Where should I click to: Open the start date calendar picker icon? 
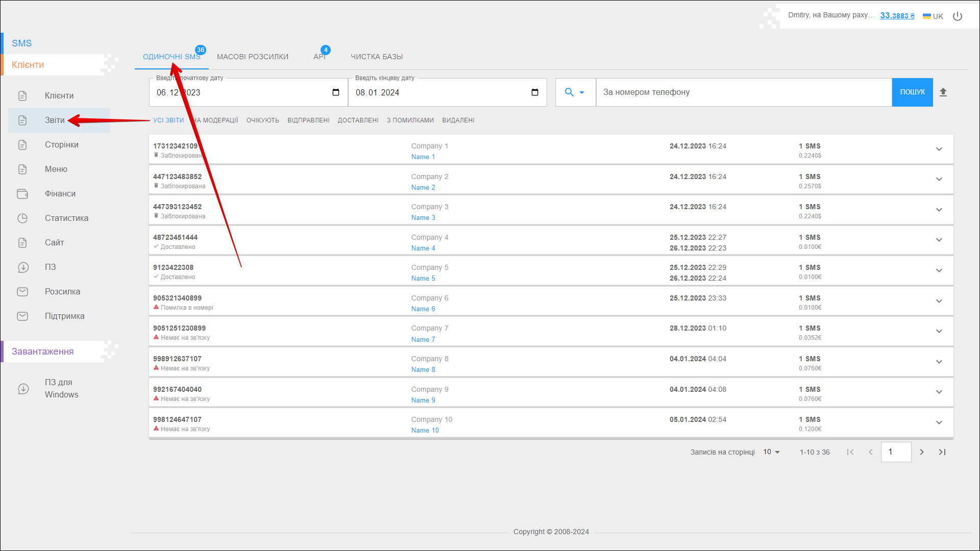pos(336,92)
